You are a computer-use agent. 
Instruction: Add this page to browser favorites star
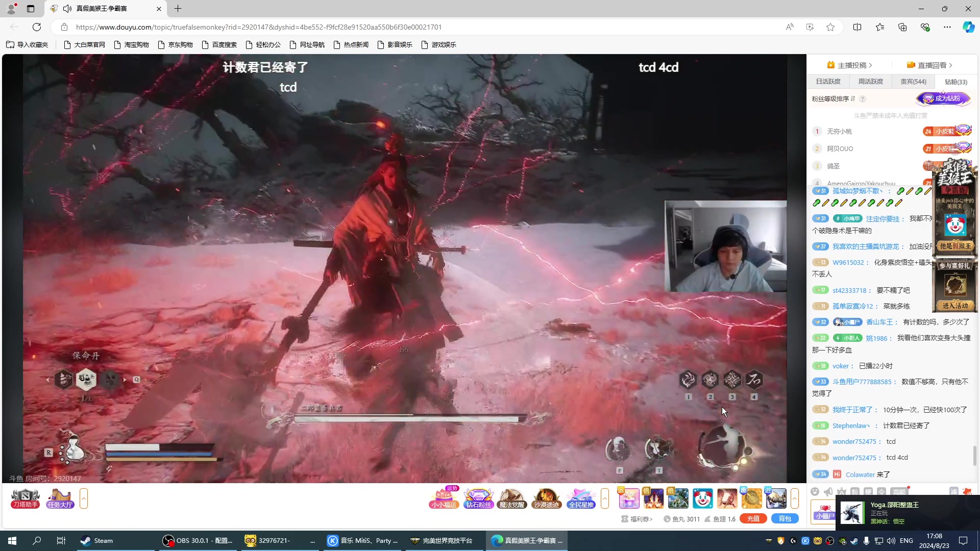pyautogui.click(x=830, y=27)
